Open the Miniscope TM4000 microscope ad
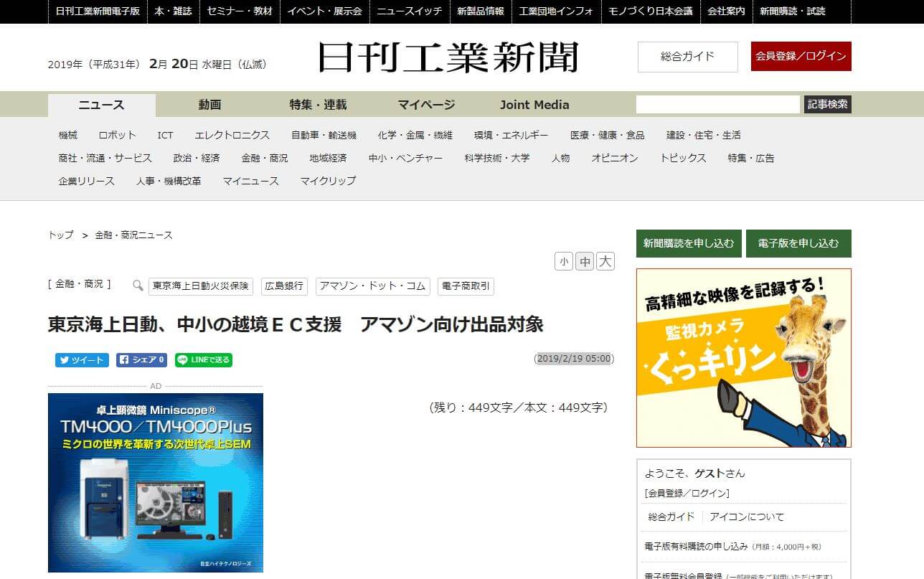Screen dimensions: 924x579 156,483
